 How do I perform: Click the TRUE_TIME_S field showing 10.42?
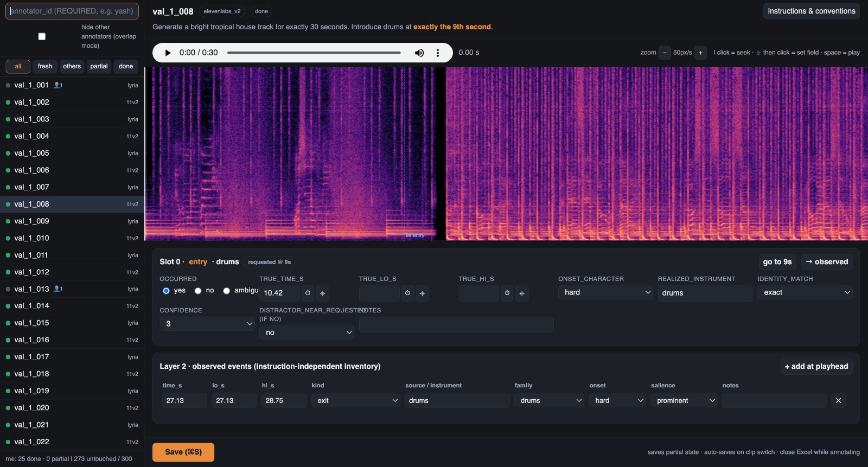pos(279,293)
